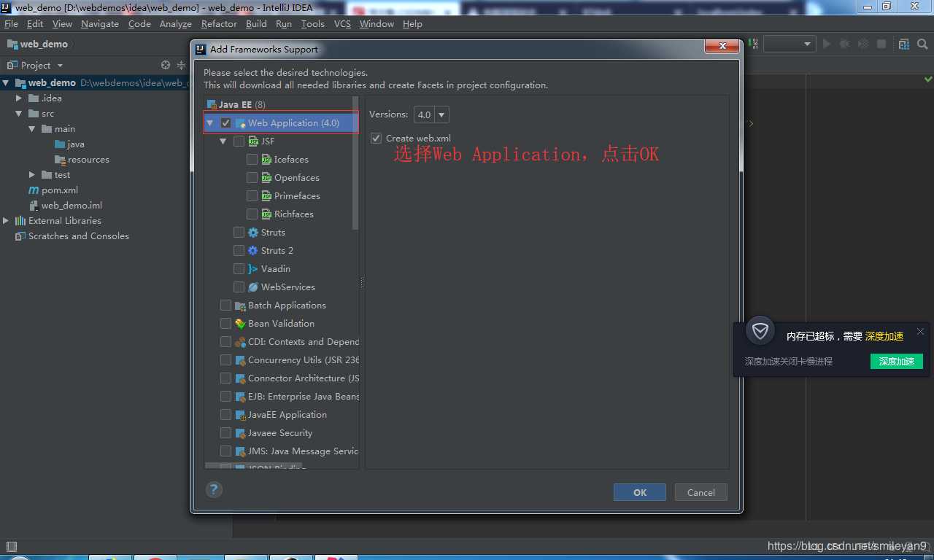Toggle the Create web.xml checkbox
934x560 pixels.
[x=376, y=138]
